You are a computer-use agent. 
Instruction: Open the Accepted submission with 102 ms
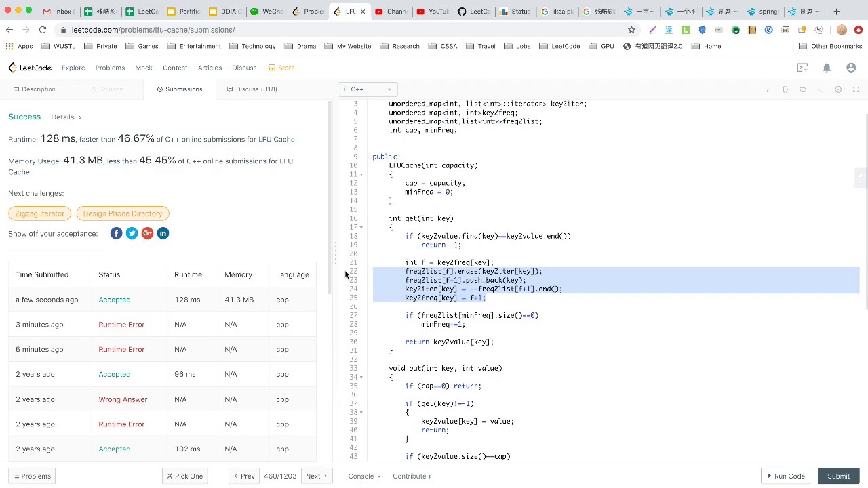pyautogui.click(x=115, y=449)
